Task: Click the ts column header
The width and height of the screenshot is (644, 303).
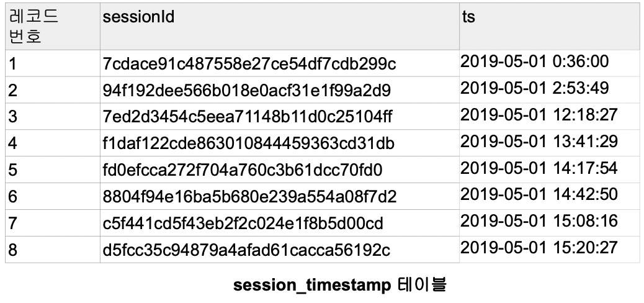Action: point(468,16)
